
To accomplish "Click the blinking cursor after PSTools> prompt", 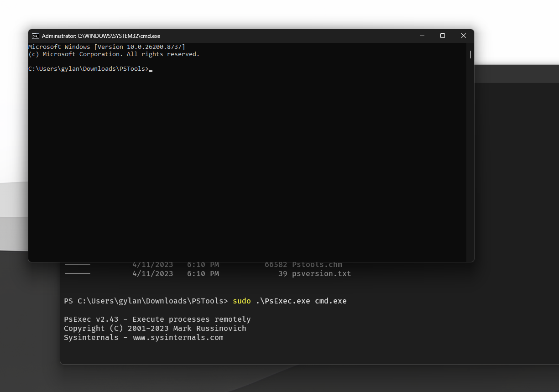I will (151, 71).
